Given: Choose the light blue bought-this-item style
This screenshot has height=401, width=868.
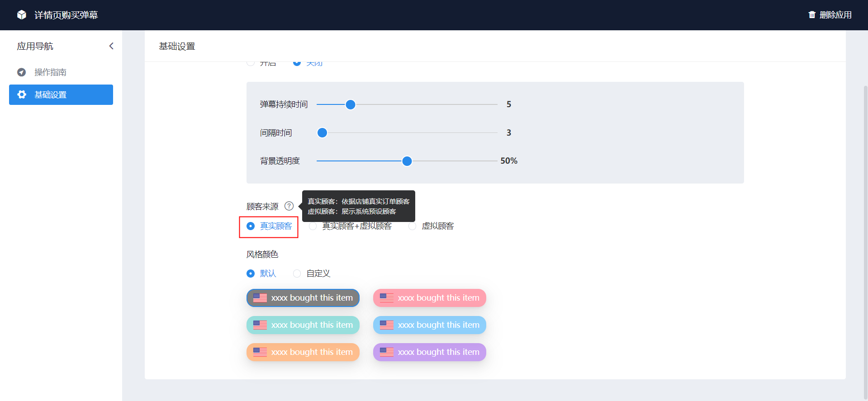Looking at the screenshot, I should (430, 325).
